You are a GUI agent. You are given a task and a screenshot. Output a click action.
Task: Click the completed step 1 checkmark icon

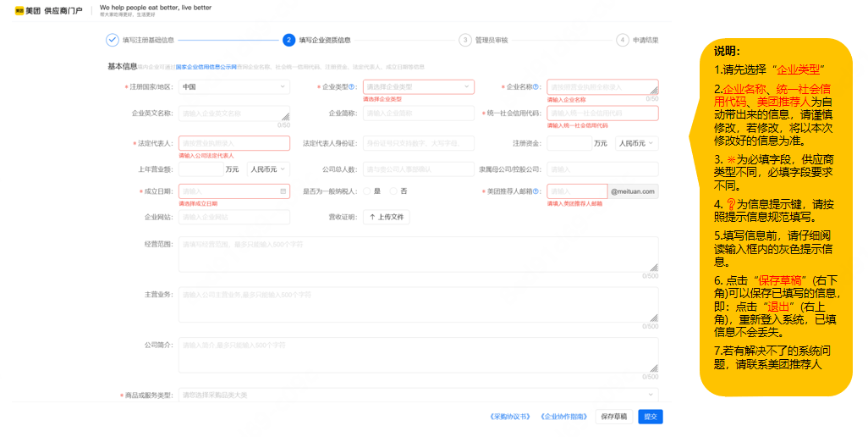coord(113,40)
